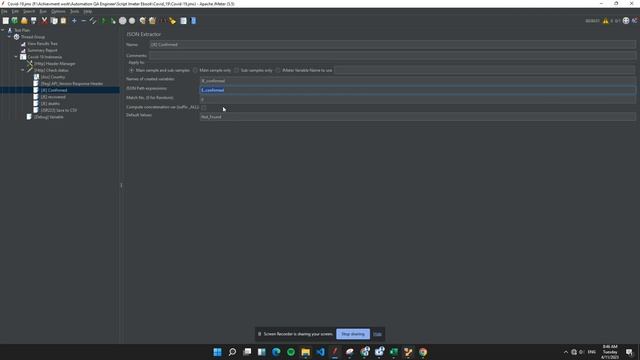Viewport: 640px width, 360px height.
Task: Click the Comments input field
Action: (x=393, y=56)
